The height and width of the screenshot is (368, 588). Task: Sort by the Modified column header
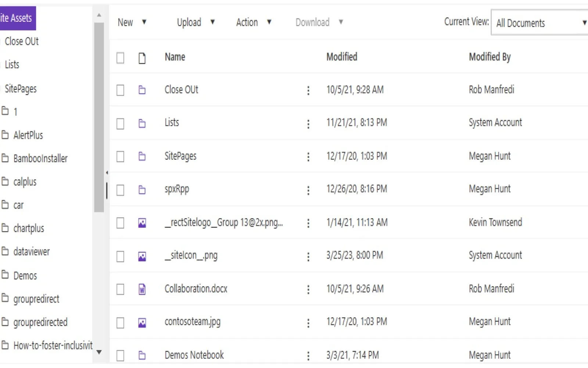click(x=342, y=57)
